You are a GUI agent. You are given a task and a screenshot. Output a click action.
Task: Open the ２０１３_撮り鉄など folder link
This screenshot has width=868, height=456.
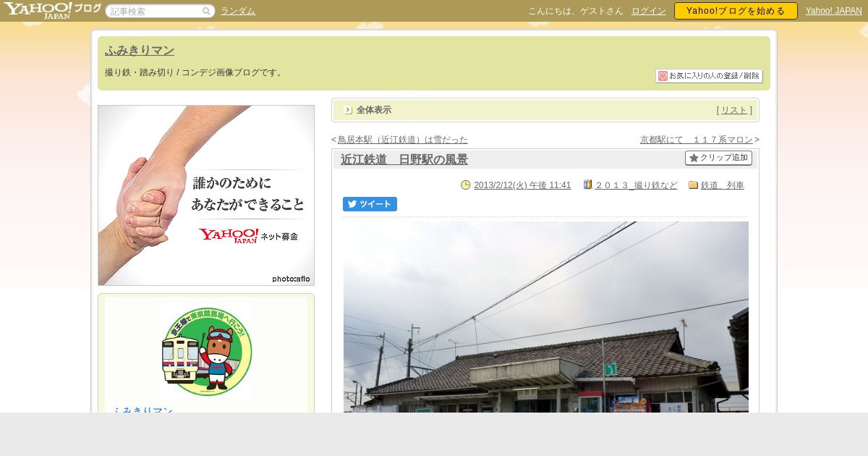point(636,185)
